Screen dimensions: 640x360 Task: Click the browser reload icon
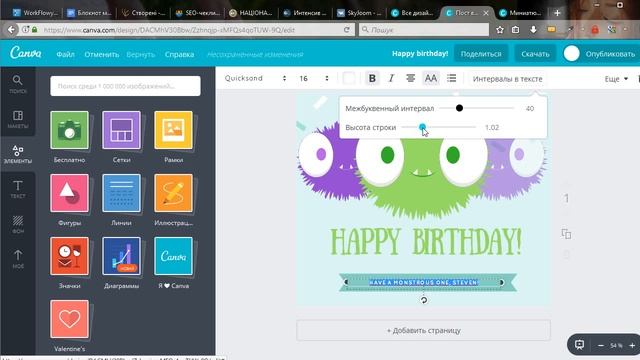tap(347, 29)
